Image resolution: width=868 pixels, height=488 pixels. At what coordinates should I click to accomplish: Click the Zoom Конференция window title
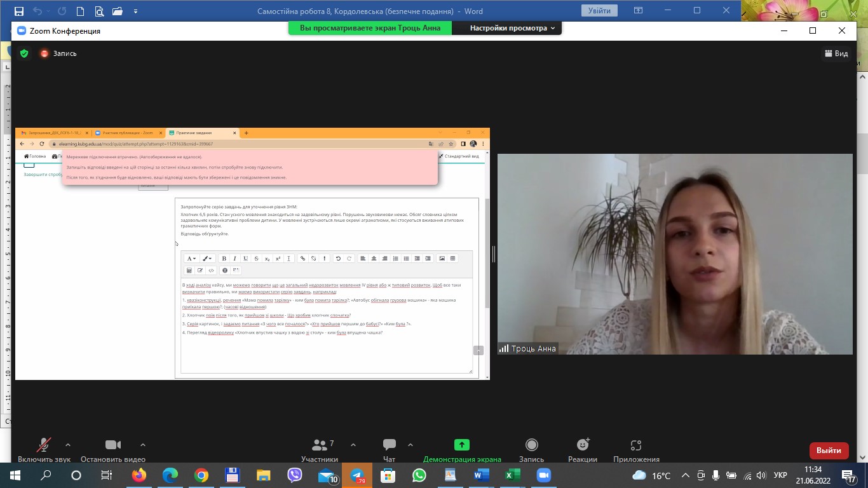point(65,30)
